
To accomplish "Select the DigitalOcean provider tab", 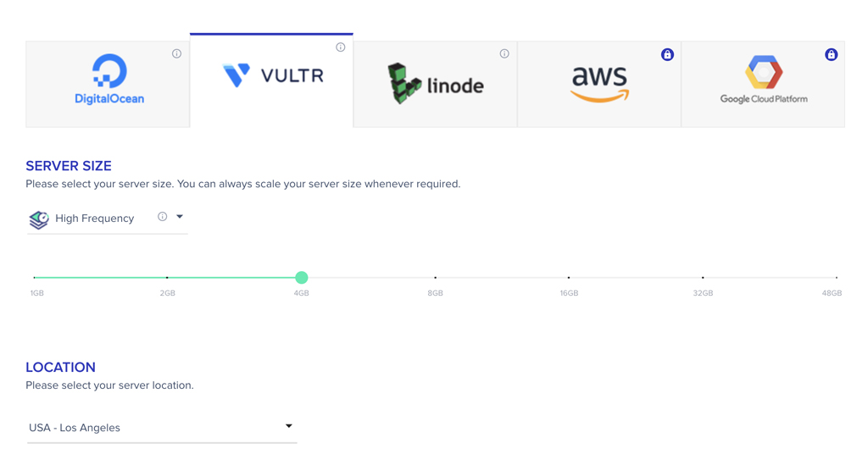I will [x=108, y=84].
